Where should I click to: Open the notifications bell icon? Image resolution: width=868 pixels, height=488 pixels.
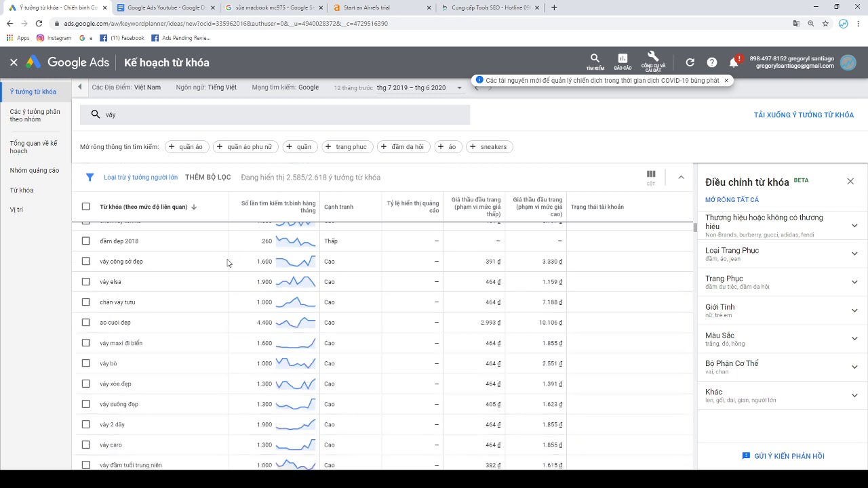[734, 62]
